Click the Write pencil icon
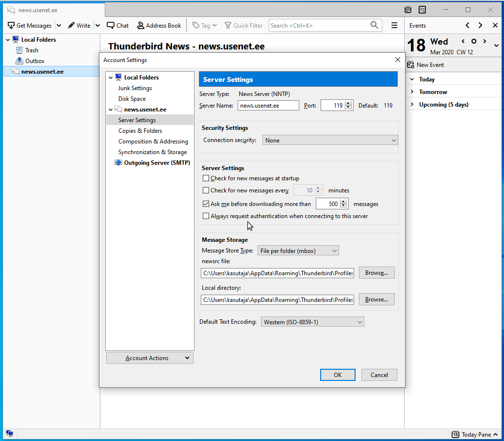The image size is (504, 441). [71, 26]
